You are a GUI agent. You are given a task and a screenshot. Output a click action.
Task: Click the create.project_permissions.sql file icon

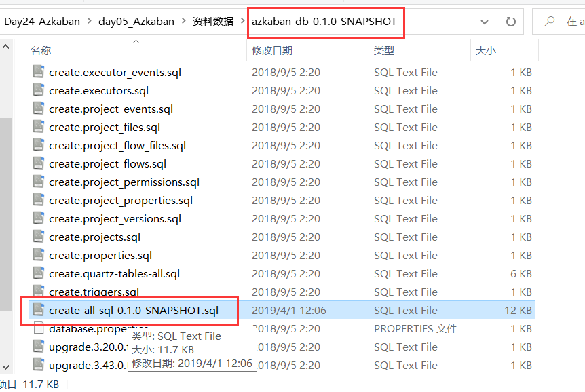click(39, 181)
